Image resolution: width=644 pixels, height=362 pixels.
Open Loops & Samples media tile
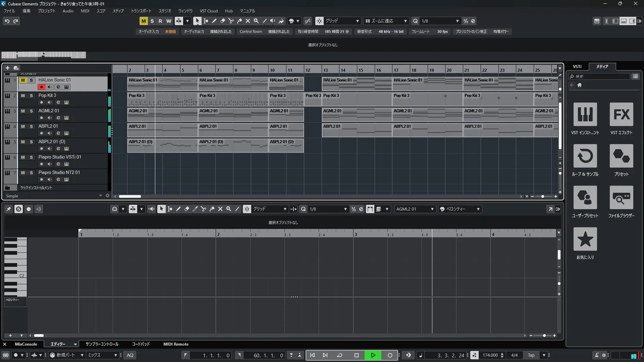585,156
